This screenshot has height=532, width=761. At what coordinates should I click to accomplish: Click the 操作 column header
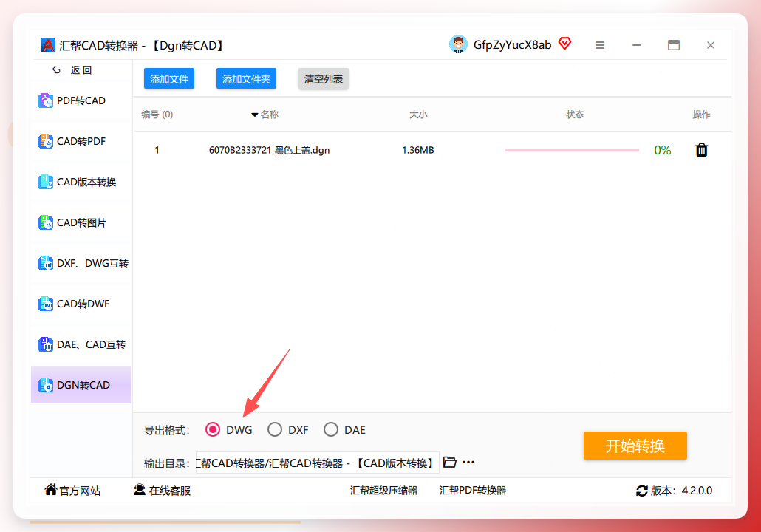(x=701, y=115)
